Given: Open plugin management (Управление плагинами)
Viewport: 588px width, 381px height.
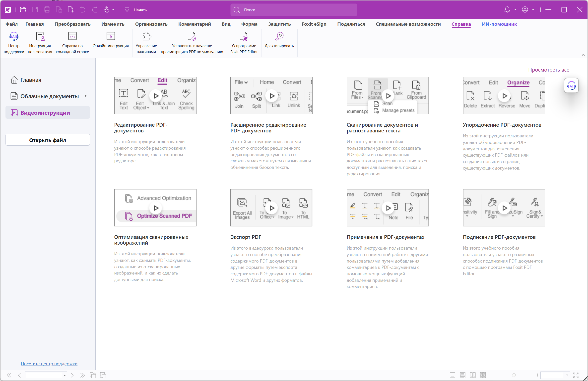Looking at the screenshot, I should tap(146, 37).
